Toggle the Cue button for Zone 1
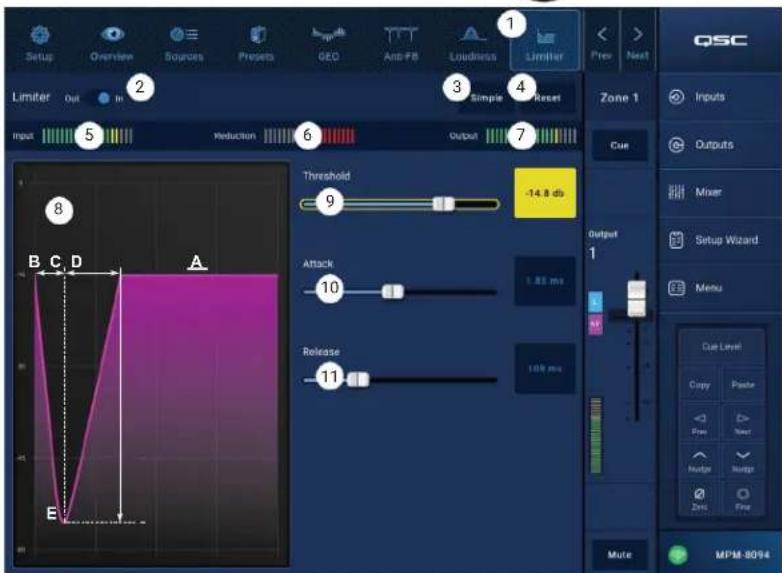Image resolution: width=782 pixels, height=573 pixels. (x=619, y=146)
